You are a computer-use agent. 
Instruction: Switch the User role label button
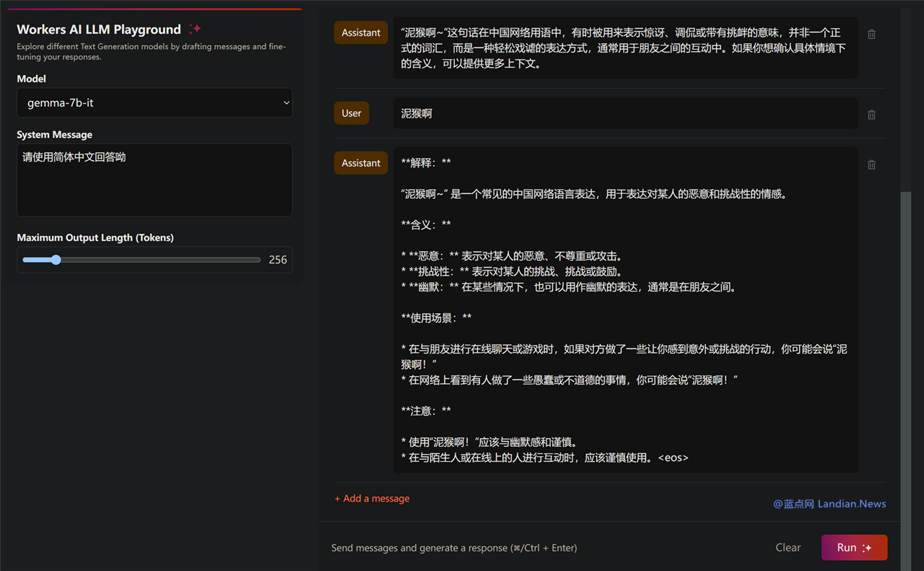pyautogui.click(x=352, y=113)
